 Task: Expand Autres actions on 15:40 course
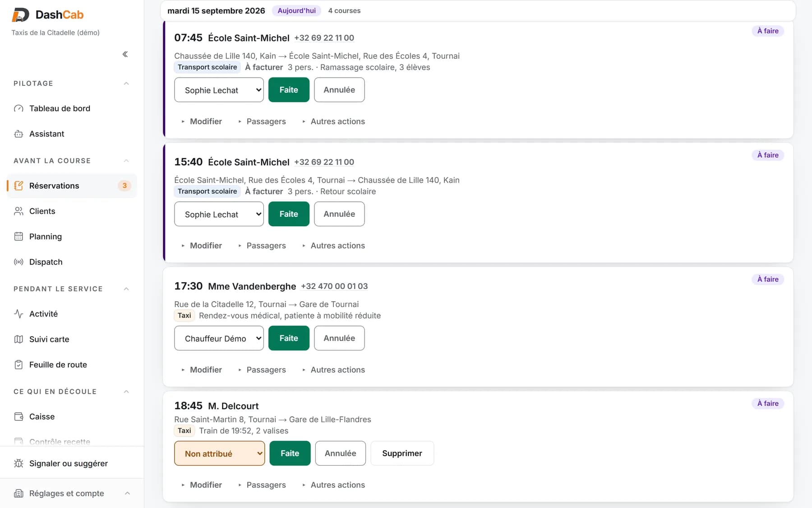point(333,246)
